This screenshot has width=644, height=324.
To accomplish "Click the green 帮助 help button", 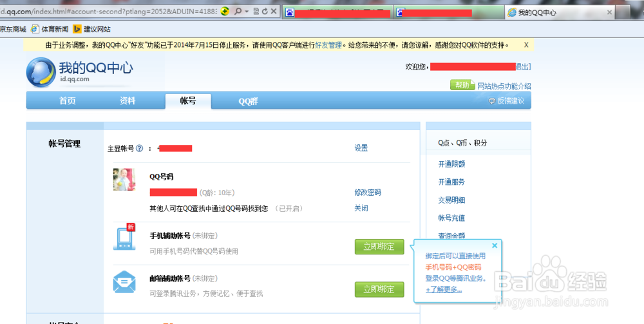I will point(462,85).
